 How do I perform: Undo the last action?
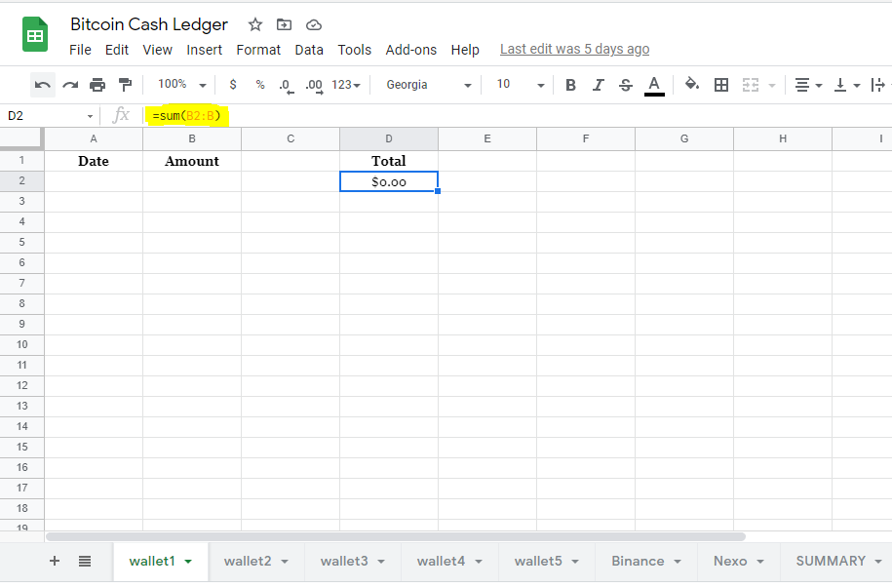point(43,85)
